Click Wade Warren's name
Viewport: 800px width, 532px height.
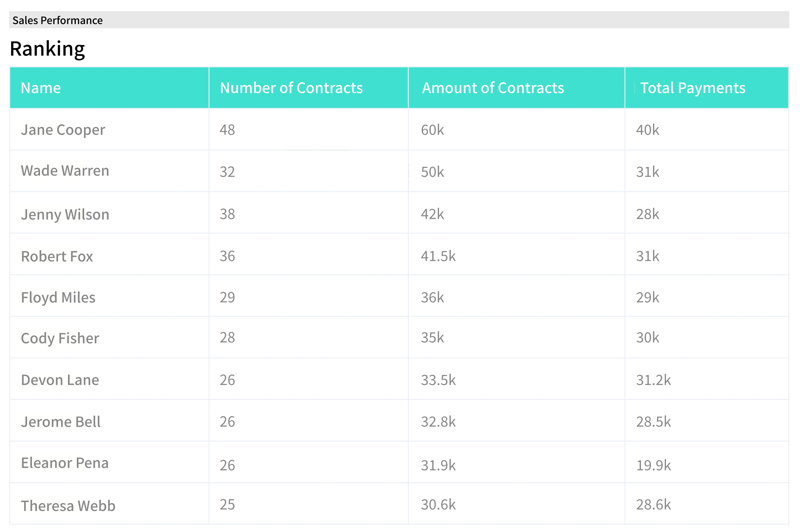tap(65, 171)
